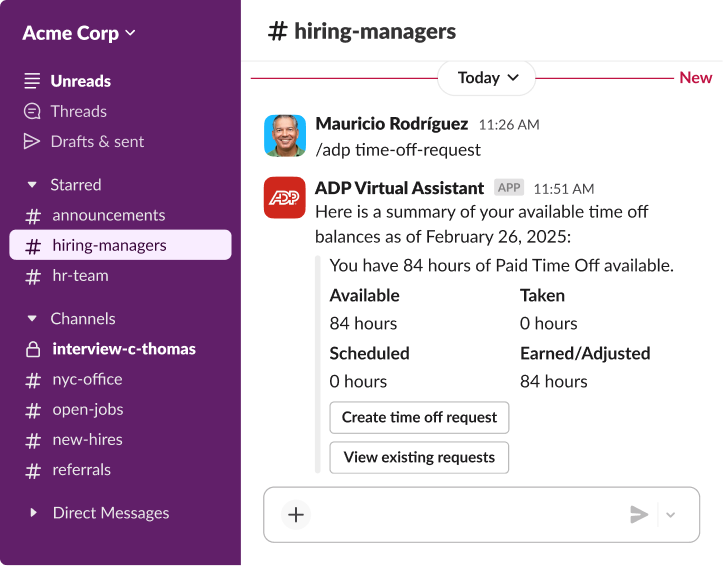Go to Threads
The height and width of the screenshot is (566, 723).
(78, 111)
